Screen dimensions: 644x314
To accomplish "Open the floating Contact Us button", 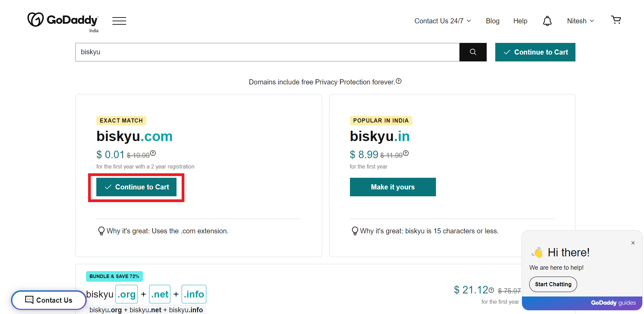I will (49, 300).
